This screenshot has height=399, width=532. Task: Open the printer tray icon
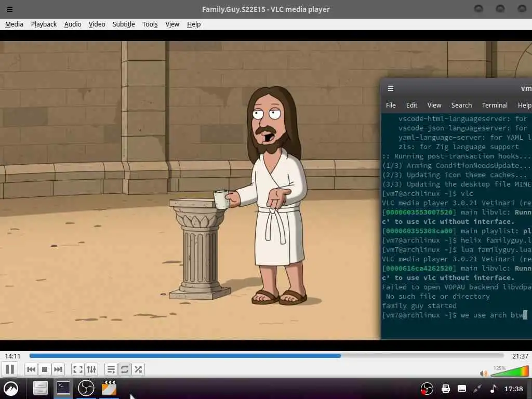pos(445,389)
